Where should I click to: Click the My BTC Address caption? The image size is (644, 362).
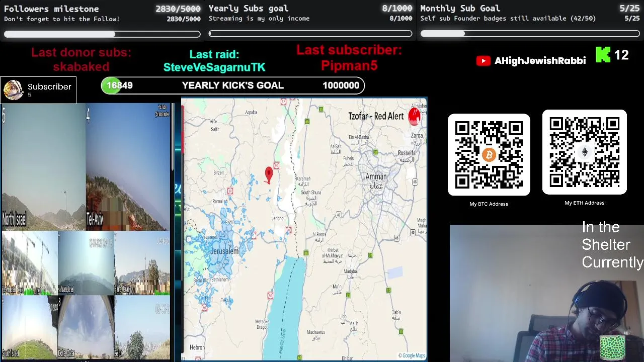(489, 204)
